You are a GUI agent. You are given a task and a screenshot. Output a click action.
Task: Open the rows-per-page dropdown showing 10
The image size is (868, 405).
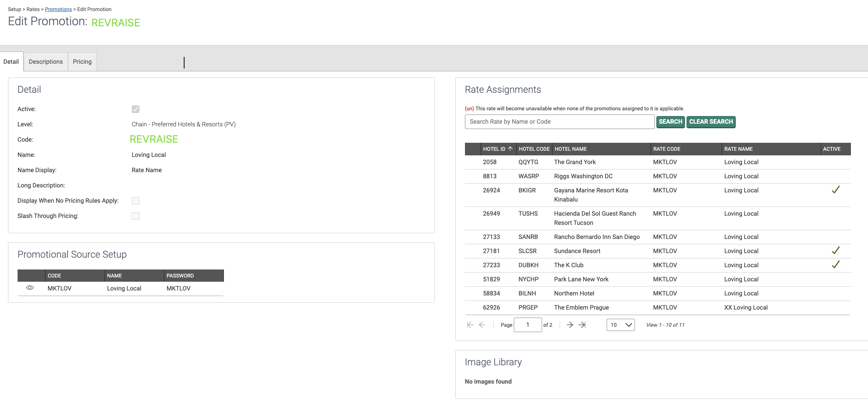click(620, 325)
